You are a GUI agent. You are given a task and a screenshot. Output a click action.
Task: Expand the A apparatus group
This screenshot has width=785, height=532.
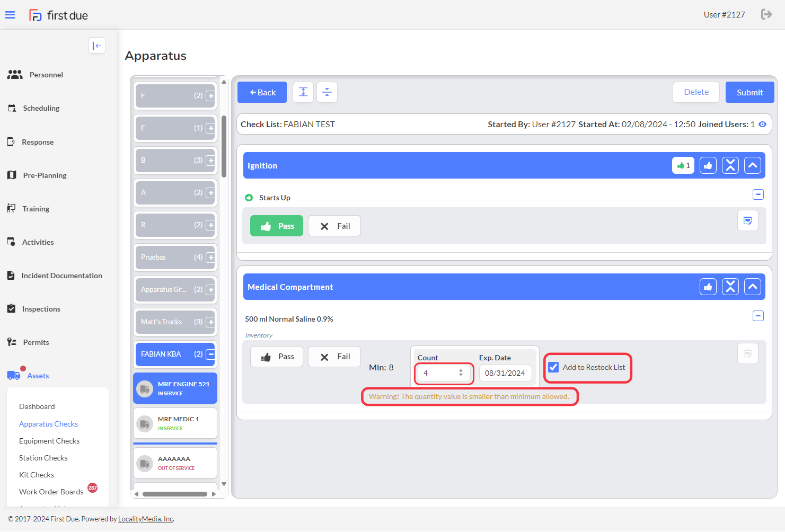pyautogui.click(x=210, y=193)
